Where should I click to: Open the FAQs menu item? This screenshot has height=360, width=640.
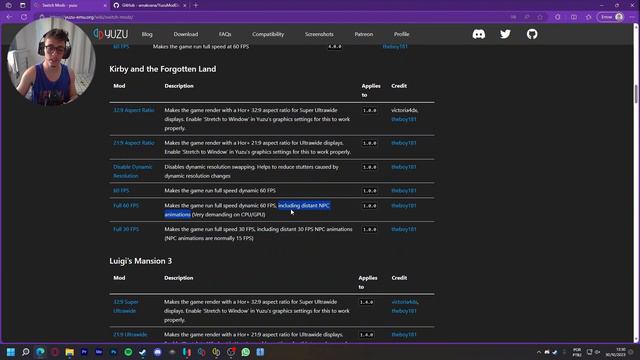(x=225, y=34)
